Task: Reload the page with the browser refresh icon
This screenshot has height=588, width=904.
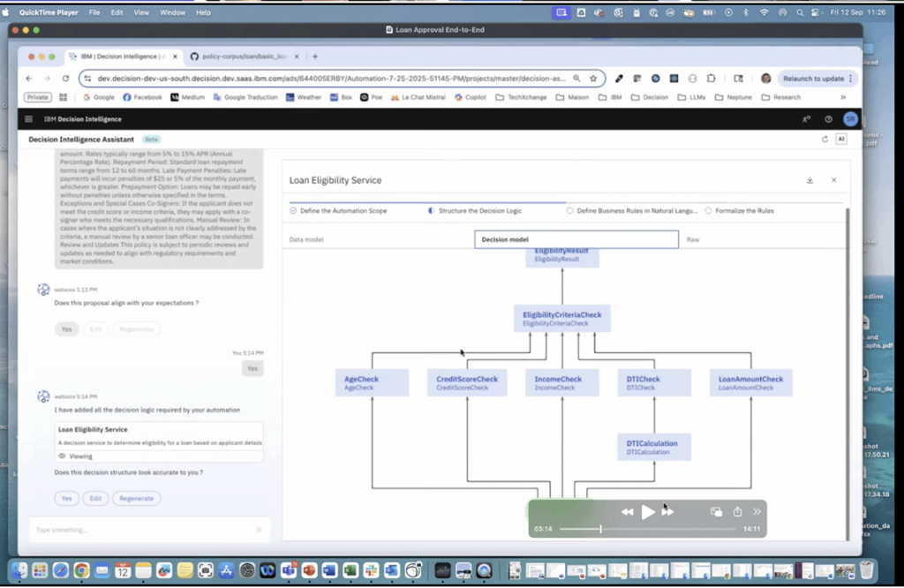Action: (x=65, y=79)
